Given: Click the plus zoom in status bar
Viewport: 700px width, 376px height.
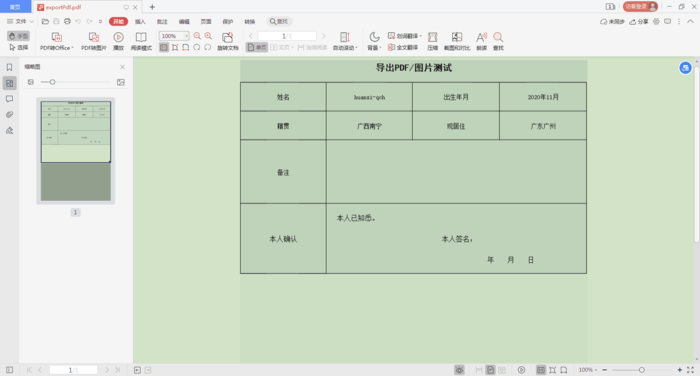Looking at the screenshot, I should (679, 370).
